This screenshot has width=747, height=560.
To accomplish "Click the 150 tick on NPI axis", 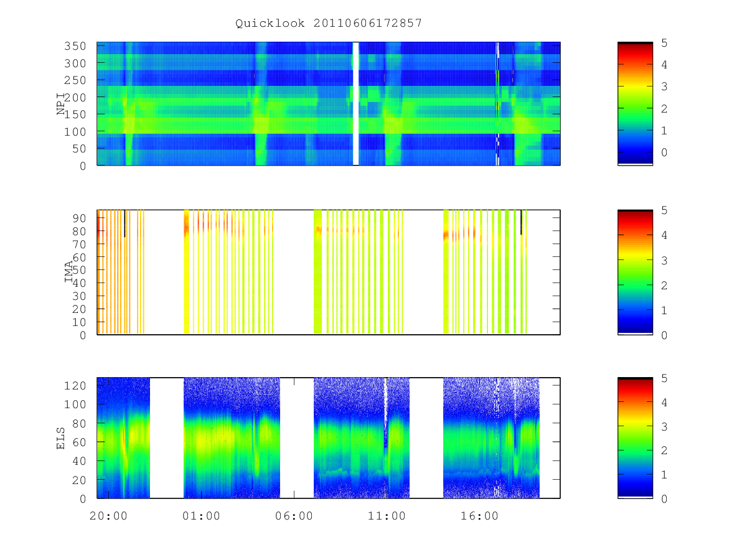I will 75,114.
